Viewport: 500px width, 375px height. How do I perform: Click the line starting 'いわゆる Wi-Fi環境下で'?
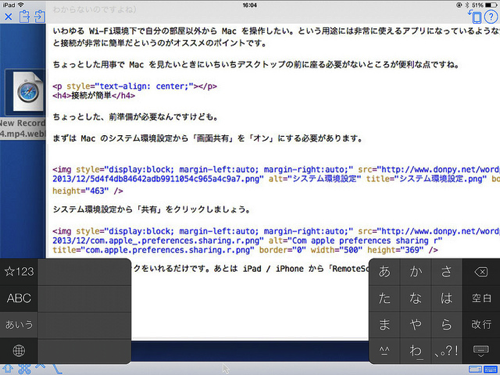pos(276,31)
